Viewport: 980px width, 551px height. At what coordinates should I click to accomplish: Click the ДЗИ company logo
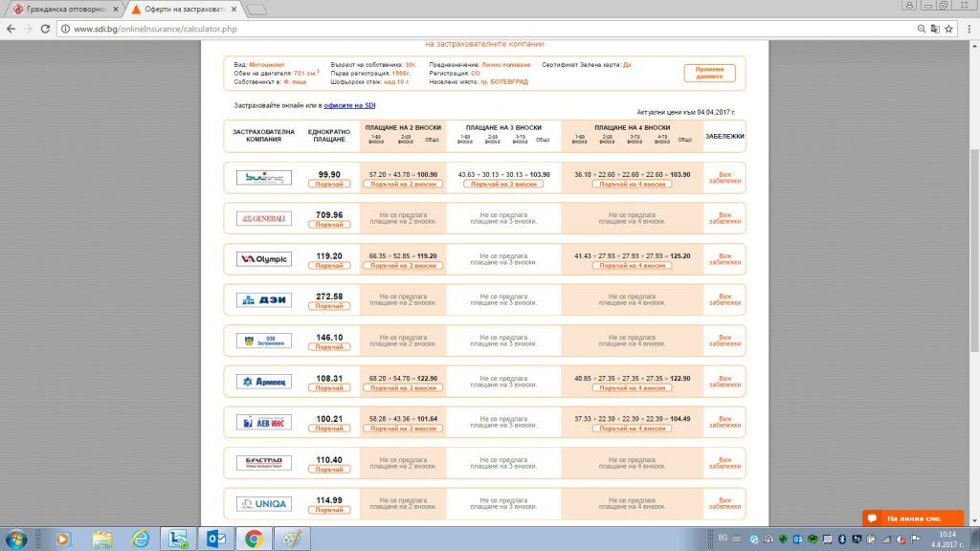pyautogui.click(x=264, y=299)
